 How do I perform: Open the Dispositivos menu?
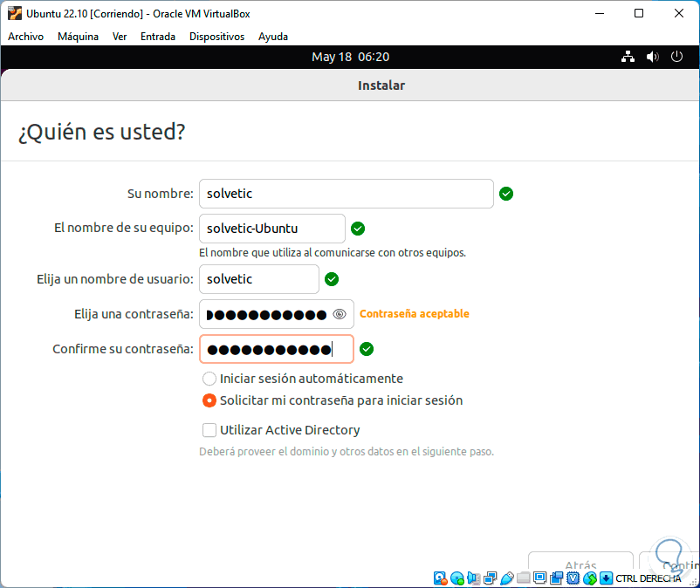click(216, 37)
